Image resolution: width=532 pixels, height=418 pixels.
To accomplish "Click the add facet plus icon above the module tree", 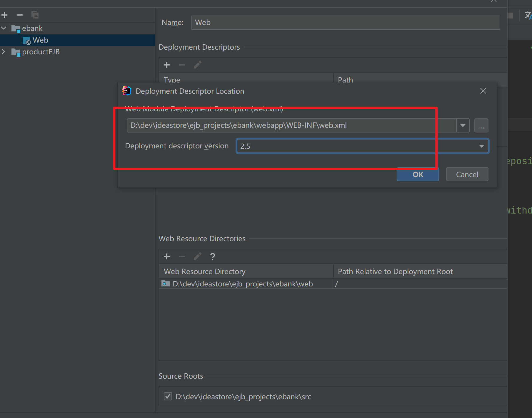I will pos(5,15).
